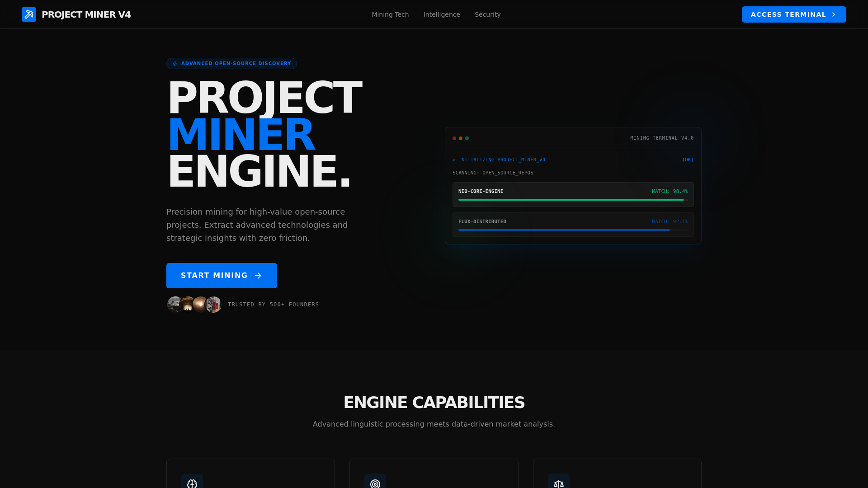Image resolution: width=868 pixels, height=488 pixels.
Task: Click the arrow icon in START MINING button
Action: coord(258,276)
